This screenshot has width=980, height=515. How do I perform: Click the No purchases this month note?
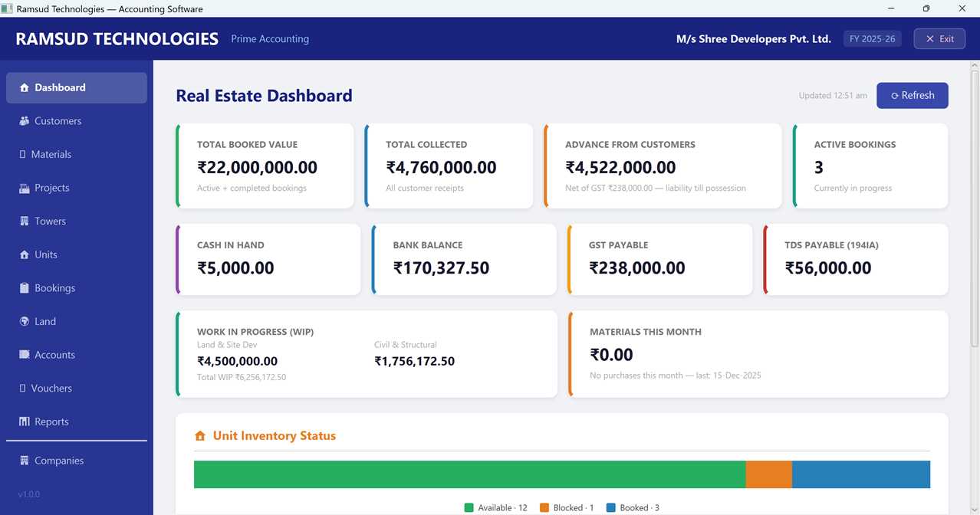point(676,376)
